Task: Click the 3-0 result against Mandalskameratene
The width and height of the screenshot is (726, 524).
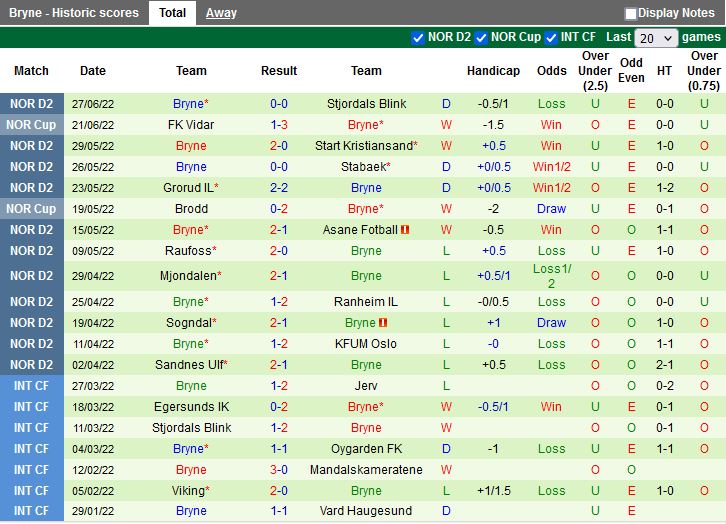Action: 279,470
